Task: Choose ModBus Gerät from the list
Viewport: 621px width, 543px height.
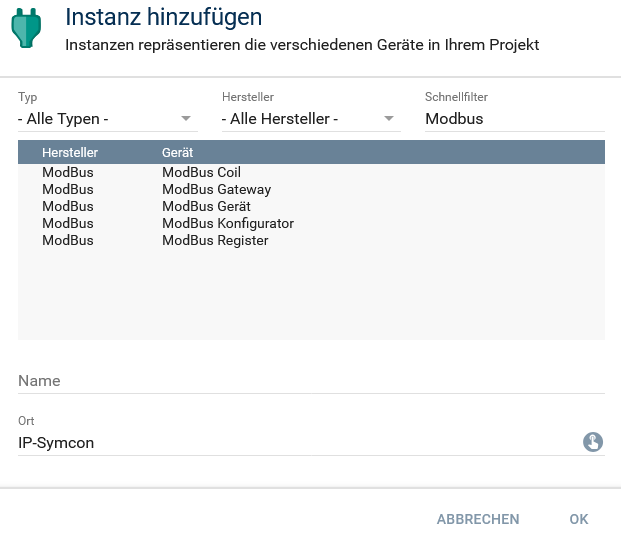Action: (x=206, y=206)
